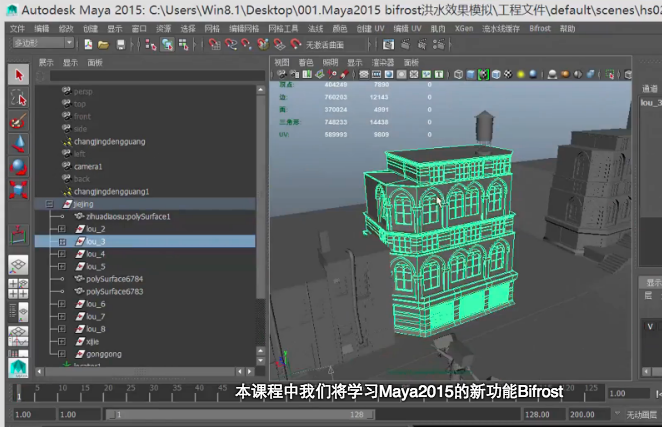Render the current frame
Image resolution: width=662 pixels, height=427 pixels.
(405, 44)
